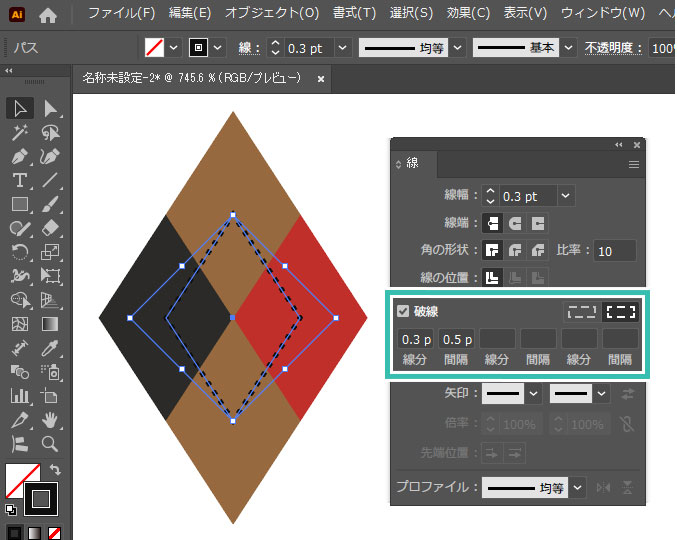Viewport: 677px width, 540px height.
Task: Choose the bevel join for 角の形状
Action: pos(538,250)
